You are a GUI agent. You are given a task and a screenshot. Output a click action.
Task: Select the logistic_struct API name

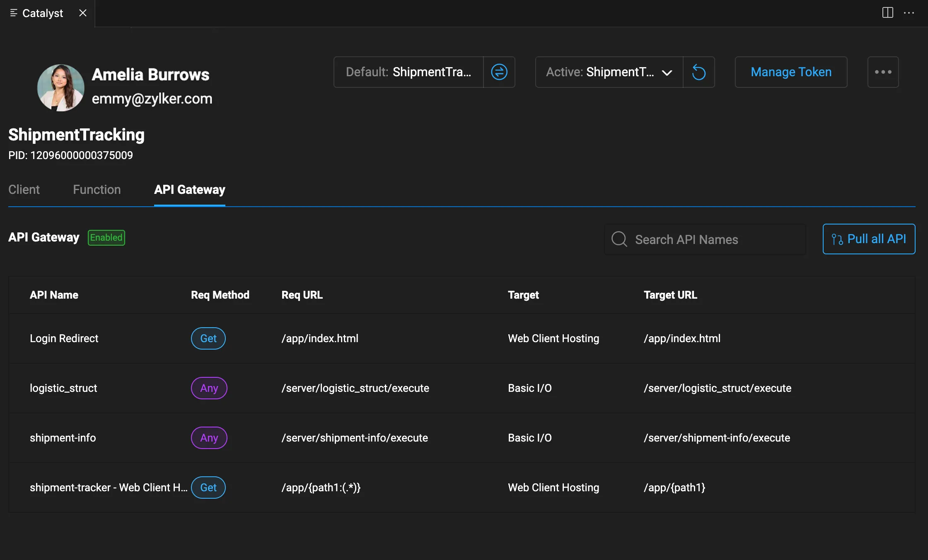(63, 388)
